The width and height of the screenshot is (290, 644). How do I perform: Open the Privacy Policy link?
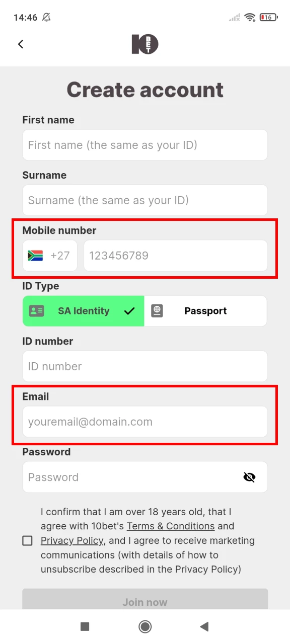[72, 540]
